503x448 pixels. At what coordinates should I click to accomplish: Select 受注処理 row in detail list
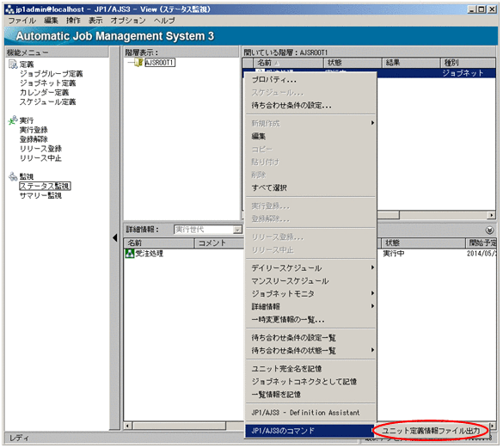[149, 254]
